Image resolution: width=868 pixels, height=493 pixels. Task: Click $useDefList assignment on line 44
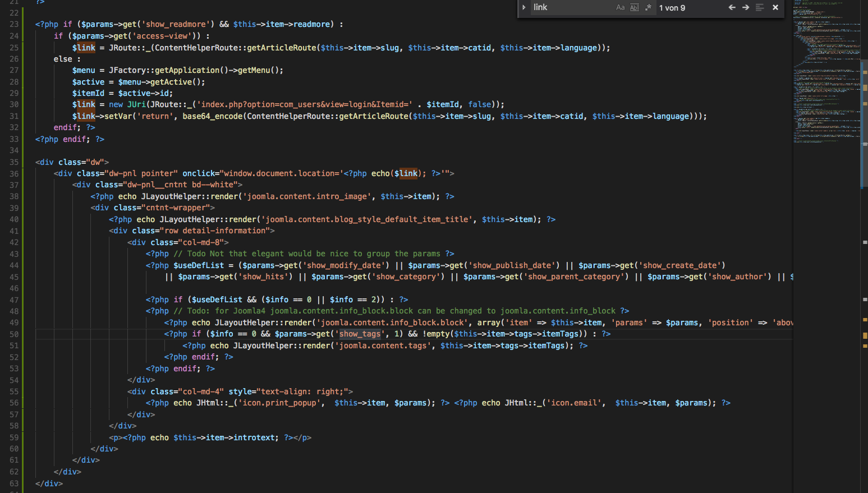click(x=199, y=265)
